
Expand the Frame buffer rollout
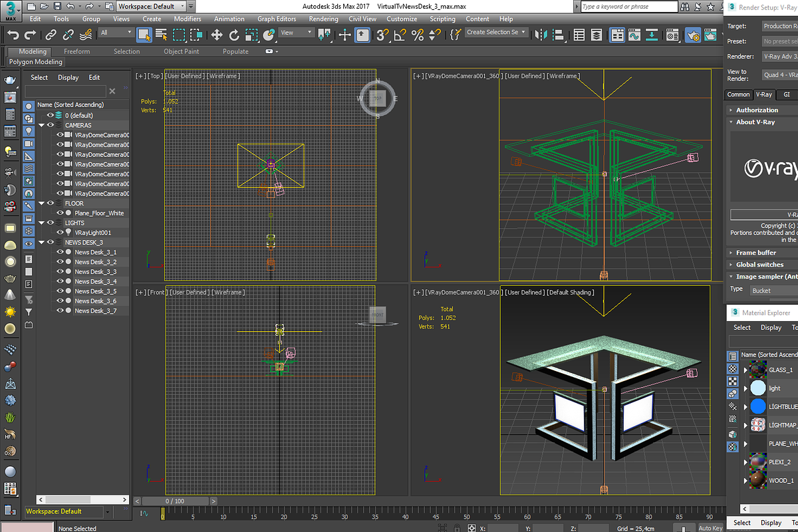pyautogui.click(x=755, y=253)
